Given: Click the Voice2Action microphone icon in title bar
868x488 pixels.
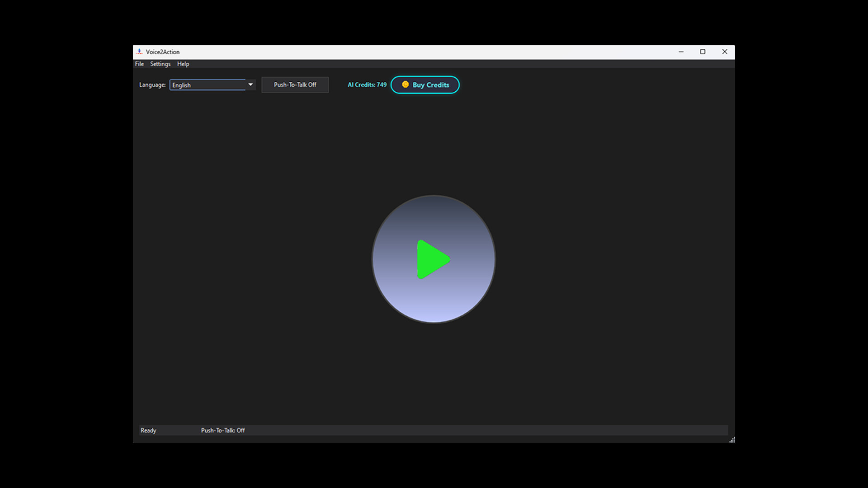Looking at the screenshot, I should point(140,52).
